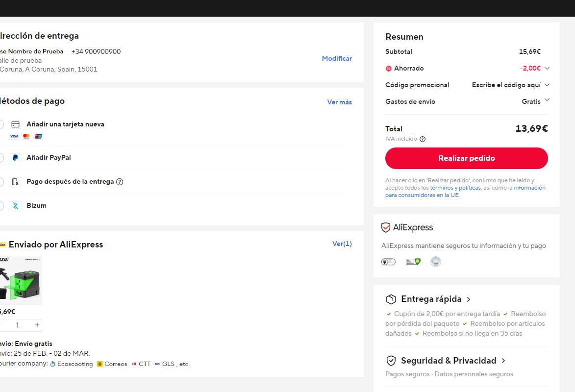Click the quantity field showing 1
This screenshot has height=392, width=575.
[18, 325]
